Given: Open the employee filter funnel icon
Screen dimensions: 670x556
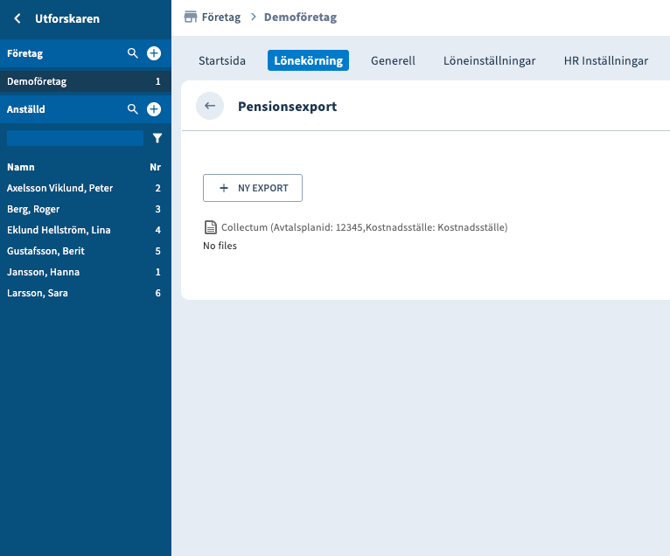Looking at the screenshot, I should point(157,138).
